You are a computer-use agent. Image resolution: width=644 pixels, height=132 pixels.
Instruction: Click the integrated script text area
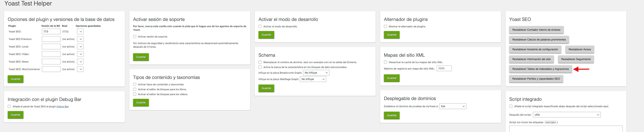[x=566, y=129]
